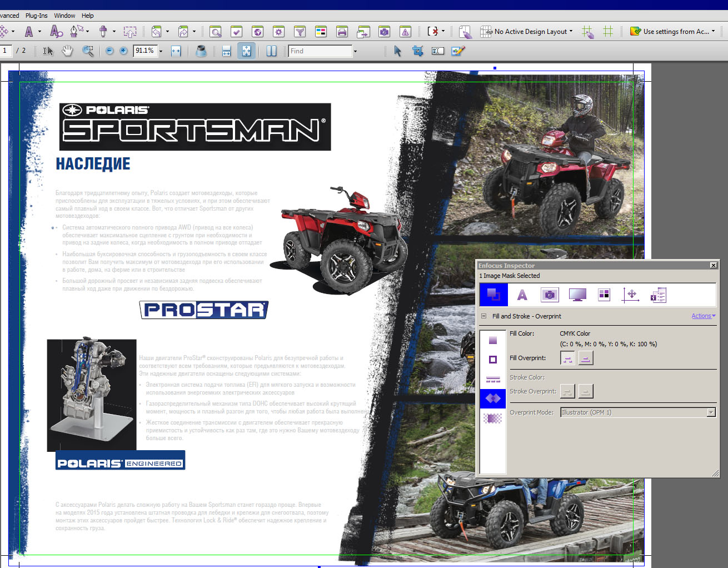Toggle scrolling page view mode
Image resolution: width=728 pixels, height=568 pixels.
[x=226, y=51]
